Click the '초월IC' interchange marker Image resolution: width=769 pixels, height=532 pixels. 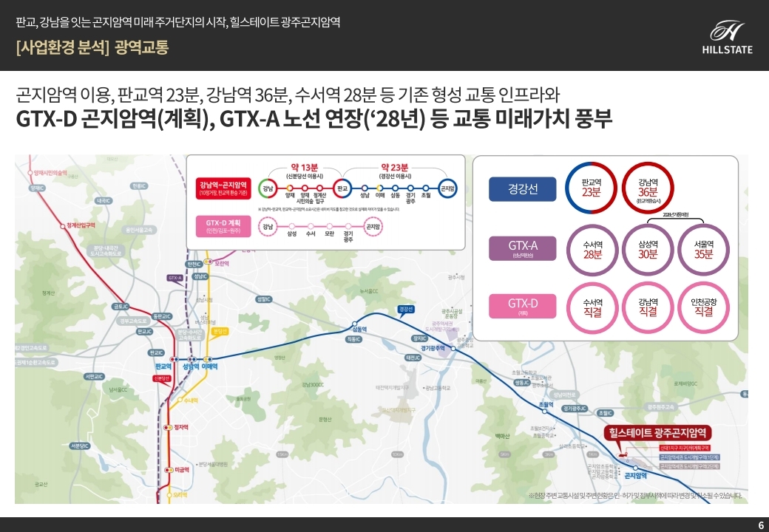[606, 414]
